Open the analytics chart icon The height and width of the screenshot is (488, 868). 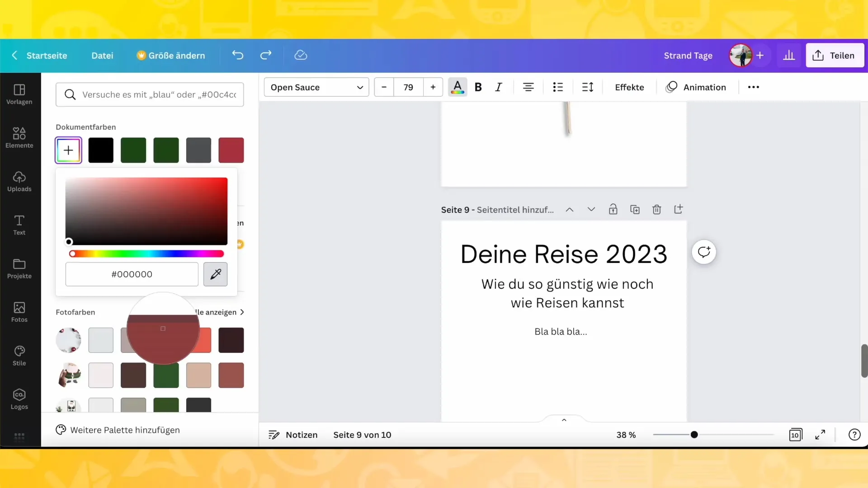click(789, 55)
